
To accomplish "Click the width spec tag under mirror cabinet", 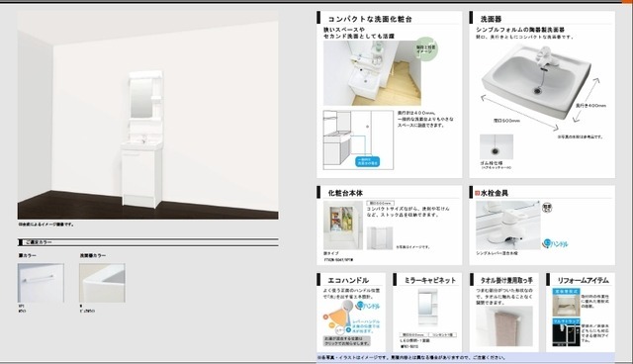I will pos(412,334).
